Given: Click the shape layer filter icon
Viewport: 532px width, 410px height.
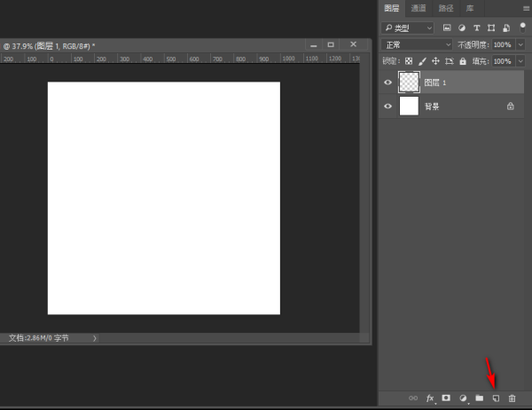Looking at the screenshot, I should tap(491, 28).
